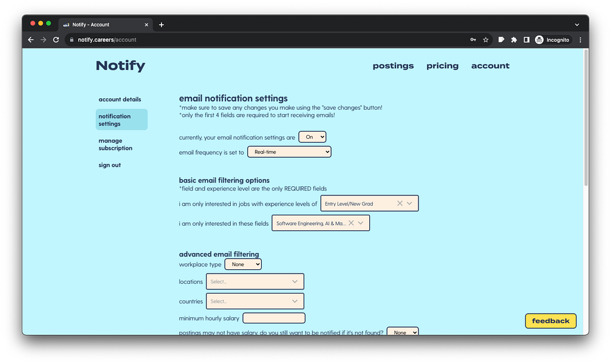Screen dimensions: 611x364
Task: Open the pricing page from navigation
Action: click(442, 66)
